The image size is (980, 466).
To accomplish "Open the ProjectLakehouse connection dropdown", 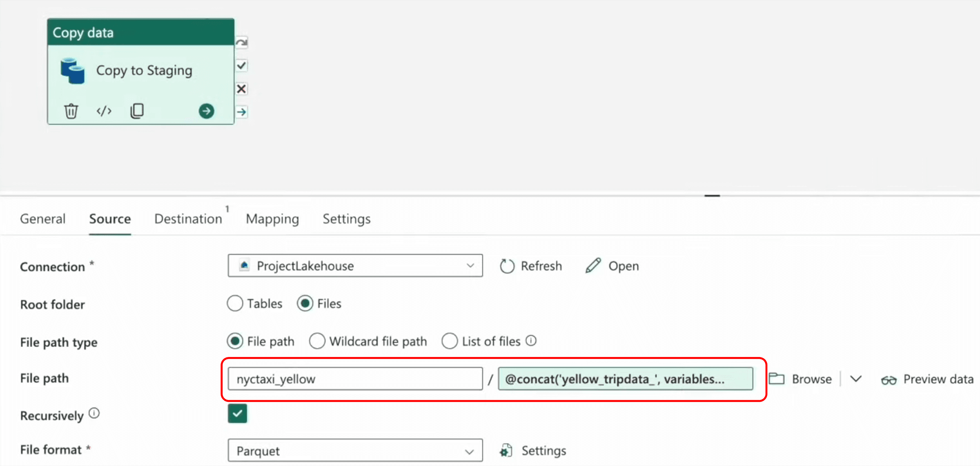I will click(355, 266).
